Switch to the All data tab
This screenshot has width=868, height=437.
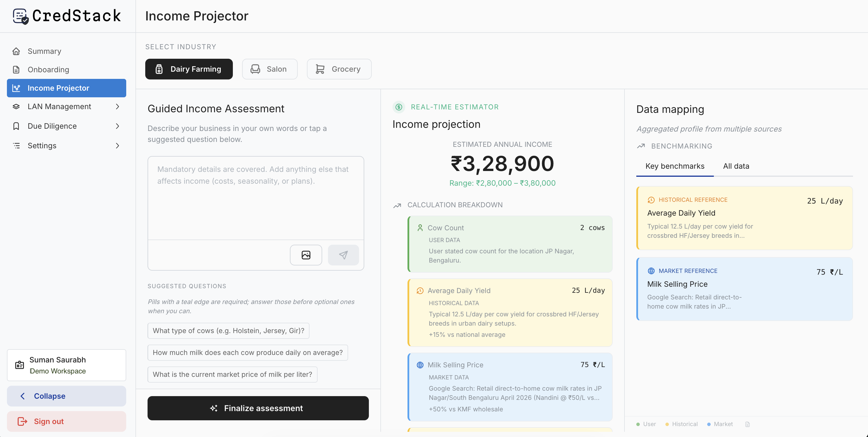[x=736, y=166]
